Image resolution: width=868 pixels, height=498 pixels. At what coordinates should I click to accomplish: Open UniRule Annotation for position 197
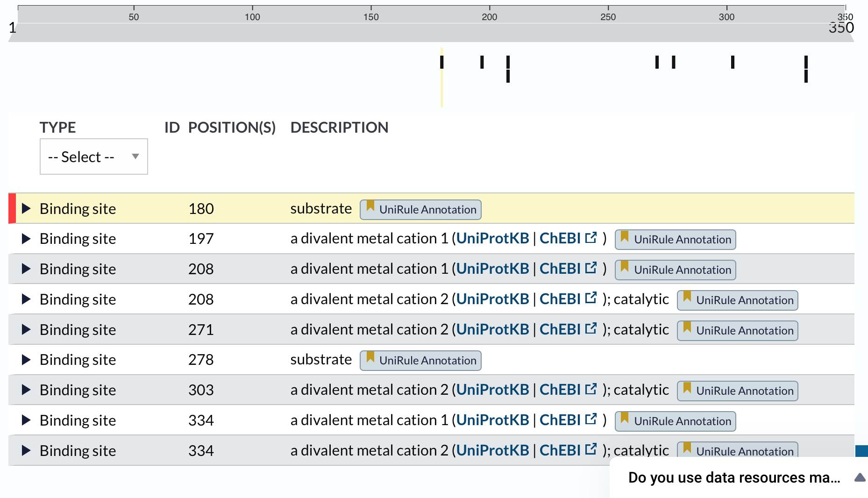click(x=676, y=240)
